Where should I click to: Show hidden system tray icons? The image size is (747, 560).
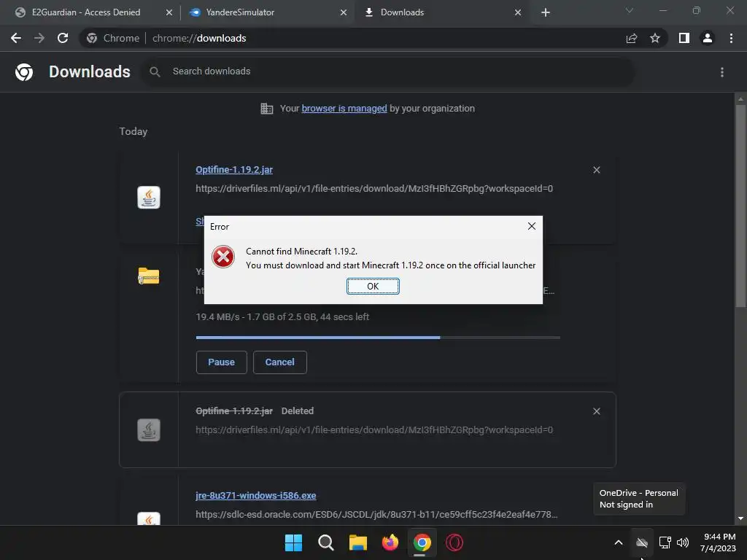click(619, 542)
